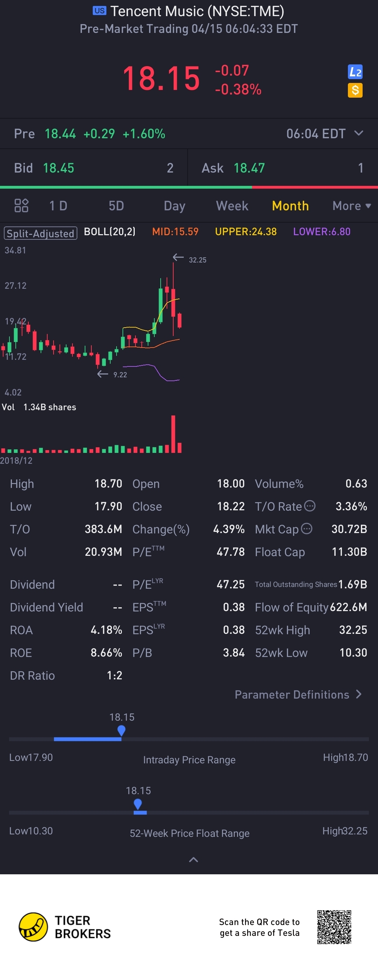
Task: Tap the info icon next to T/O Rate
Action: point(310,506)
